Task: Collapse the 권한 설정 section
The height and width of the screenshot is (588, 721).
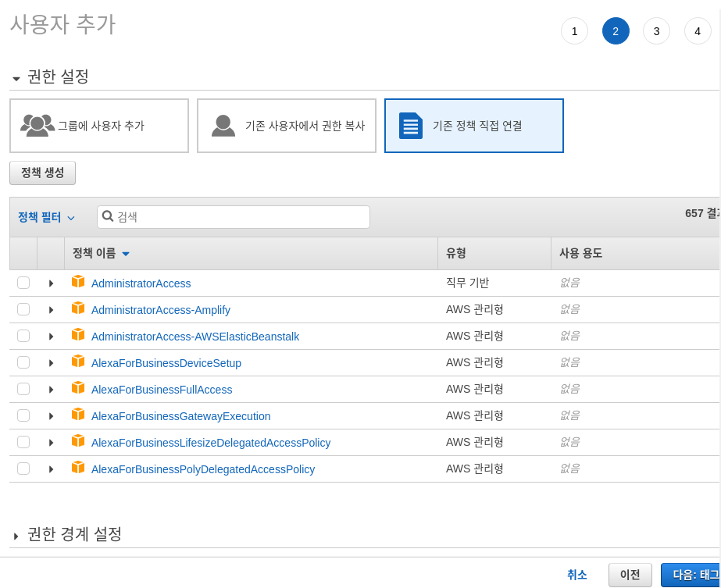Action: (x=16, y=79)
